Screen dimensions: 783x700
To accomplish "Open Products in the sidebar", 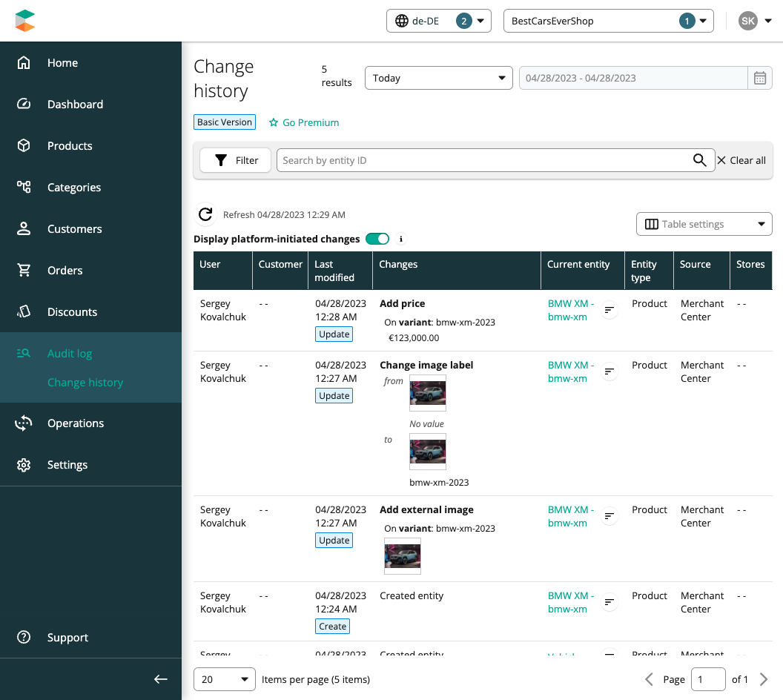I will pos(70,146).
